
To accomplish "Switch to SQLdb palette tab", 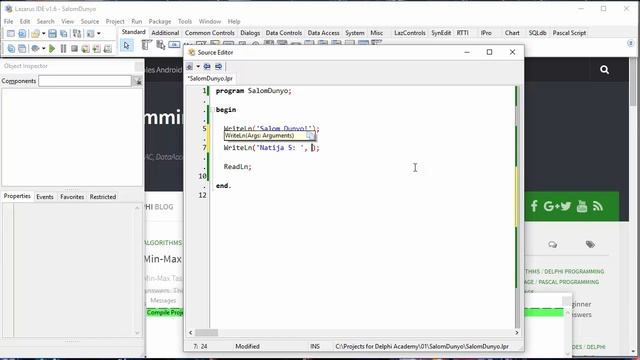I will click(537, 33).
